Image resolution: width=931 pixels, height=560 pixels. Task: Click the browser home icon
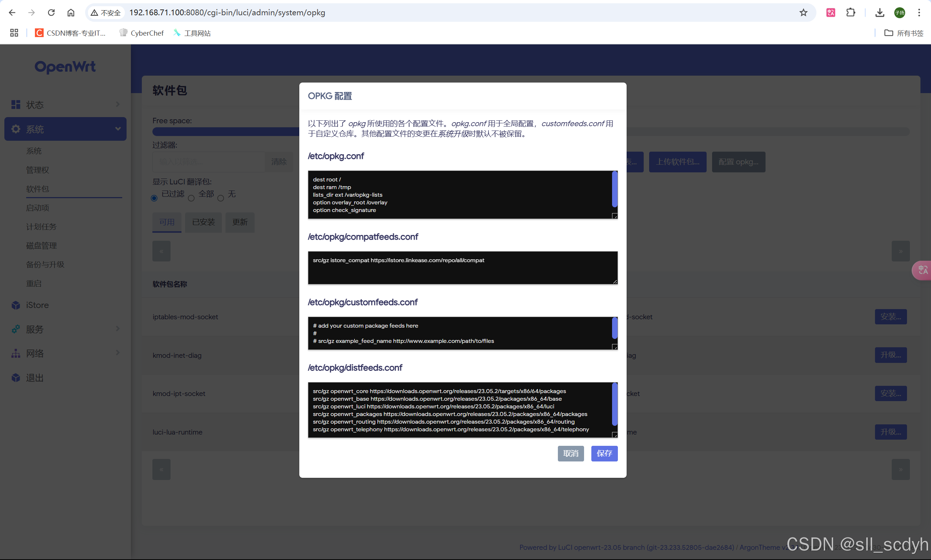pos(71,12)
